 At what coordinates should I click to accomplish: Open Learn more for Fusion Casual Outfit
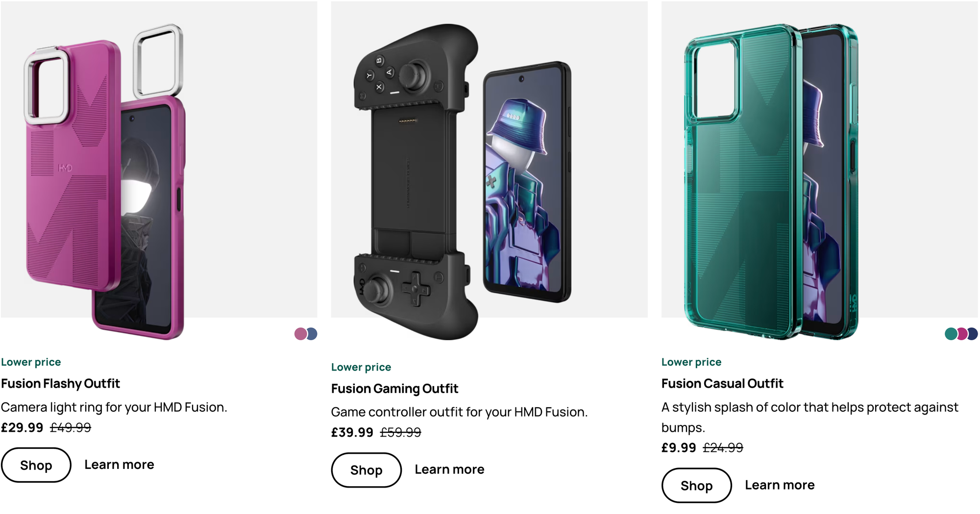click(780, 485)
